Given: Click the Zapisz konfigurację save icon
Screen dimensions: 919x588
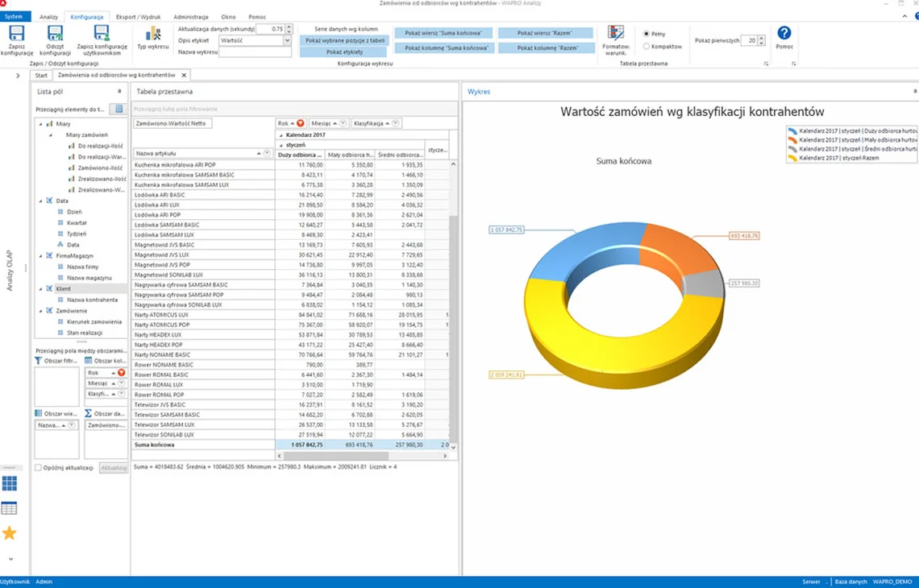Looking at the screenshot, I should (16, 34).
